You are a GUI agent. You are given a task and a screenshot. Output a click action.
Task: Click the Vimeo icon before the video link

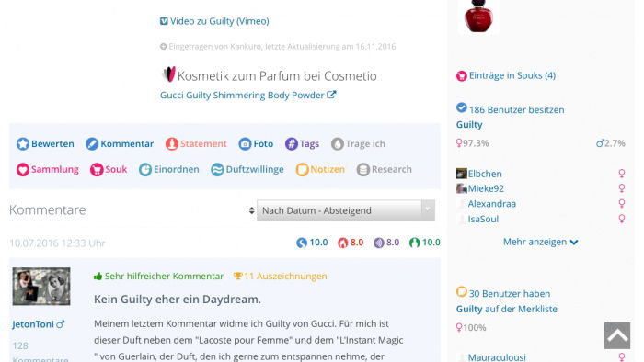(164, 21)
